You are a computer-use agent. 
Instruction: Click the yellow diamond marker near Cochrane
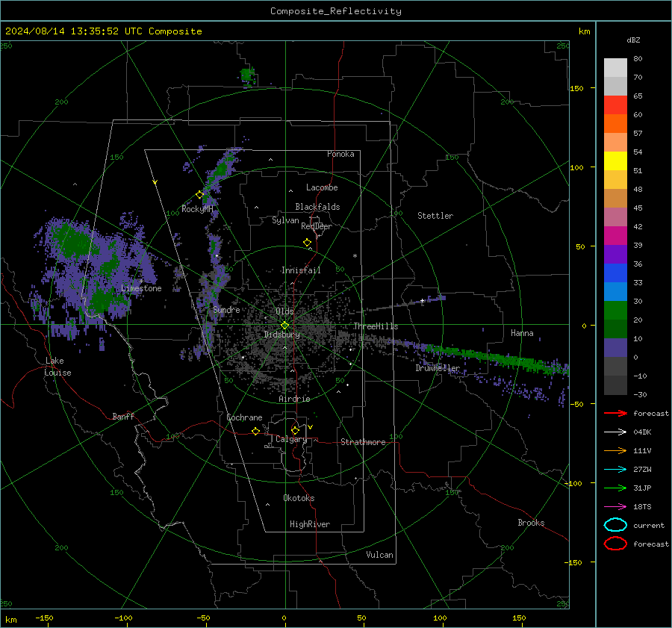pos(256,431)
